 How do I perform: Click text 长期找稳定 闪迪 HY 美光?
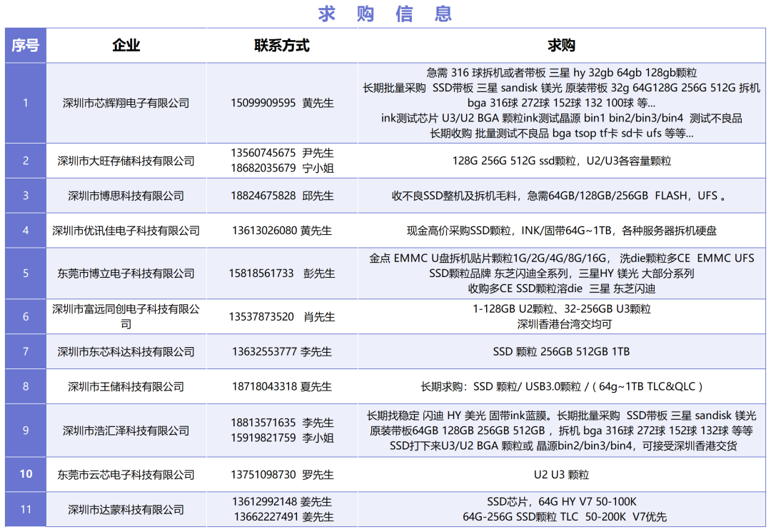click(427, 416)
